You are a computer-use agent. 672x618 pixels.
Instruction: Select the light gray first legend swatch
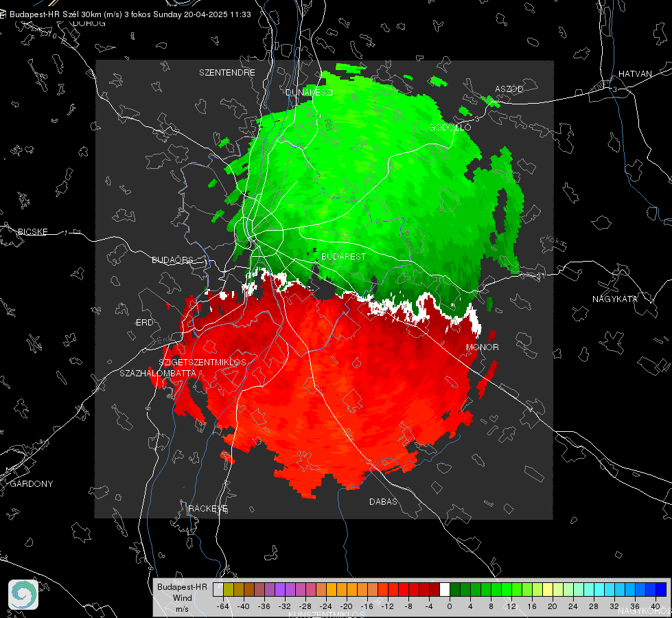218,590
